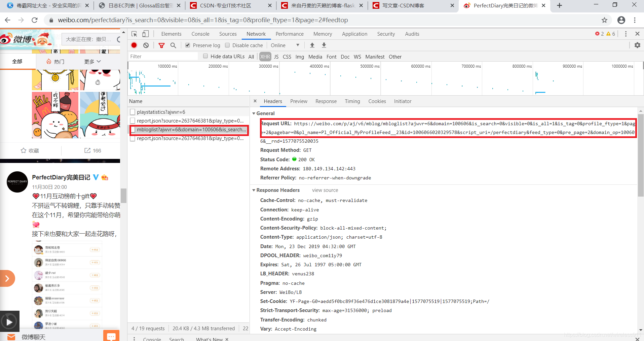Toggle the XHR filter type
Screen dimensions: 644x341
[265, 57]
